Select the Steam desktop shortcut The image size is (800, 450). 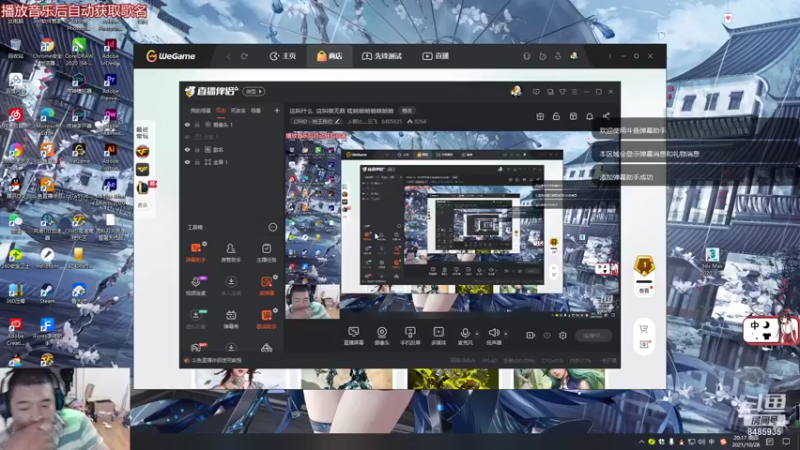pos(47,294)
